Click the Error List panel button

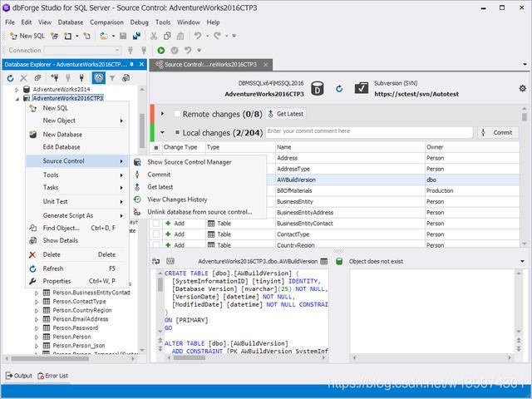point(53,376)
